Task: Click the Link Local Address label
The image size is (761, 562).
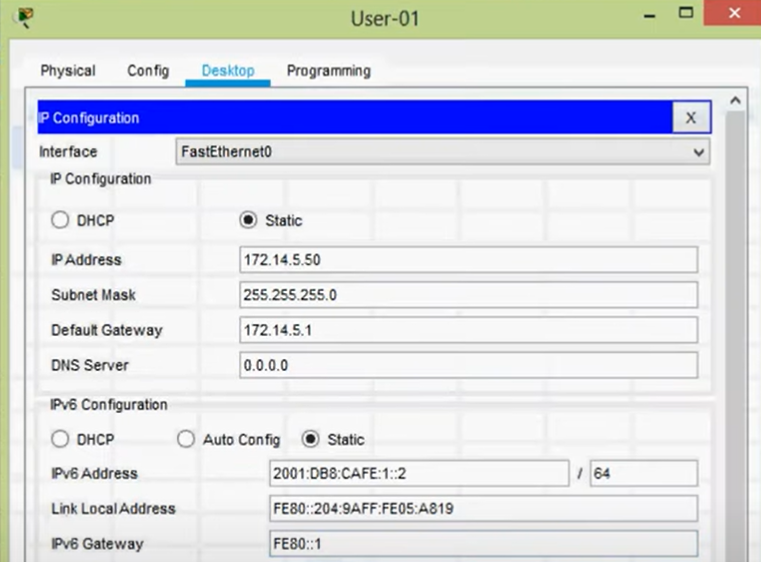Action: 114,509
